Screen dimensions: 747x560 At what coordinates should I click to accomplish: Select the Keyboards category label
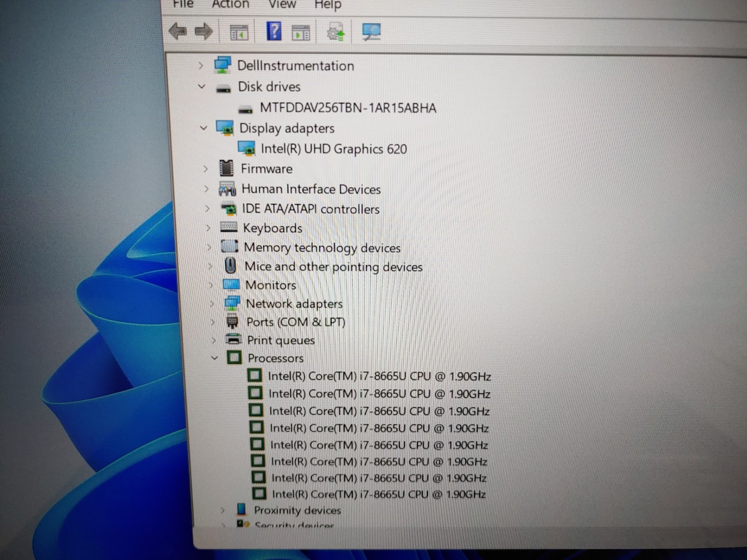[x=272, y=228]
